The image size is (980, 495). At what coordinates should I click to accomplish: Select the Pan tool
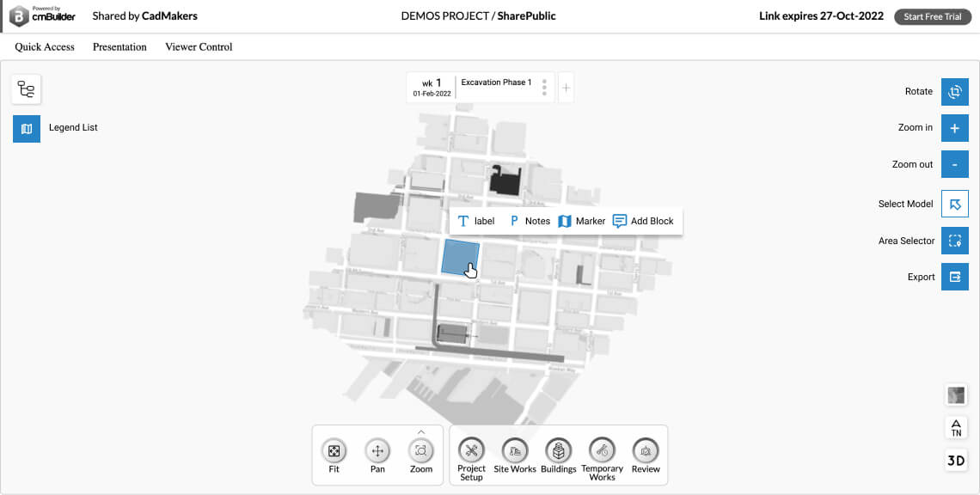coord(377,450)
